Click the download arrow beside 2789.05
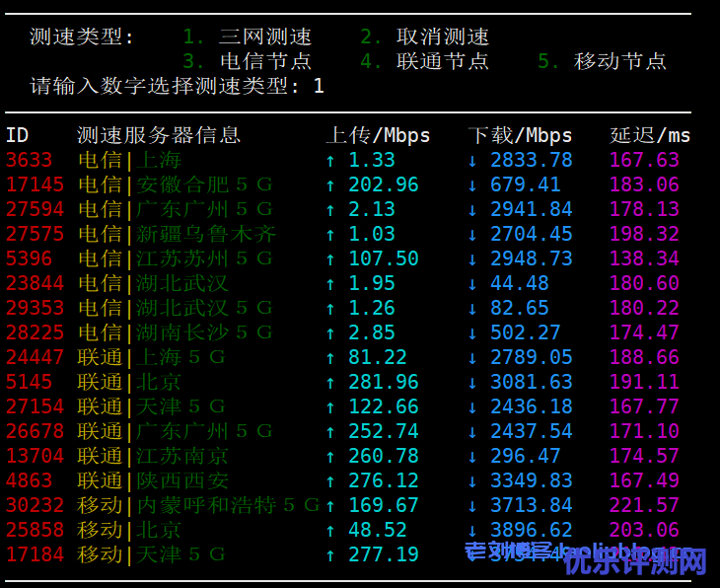This screenshot has width=720, height=588. click(472, 357)
